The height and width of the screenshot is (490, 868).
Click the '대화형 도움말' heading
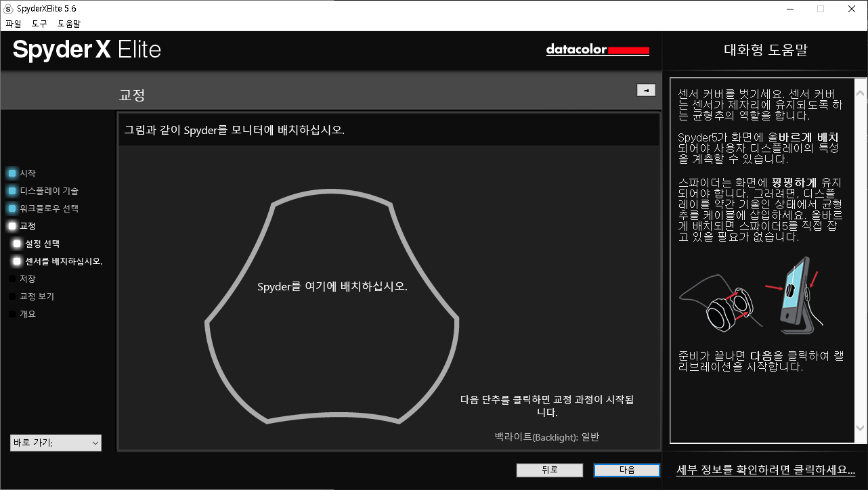tap(766, 50)
